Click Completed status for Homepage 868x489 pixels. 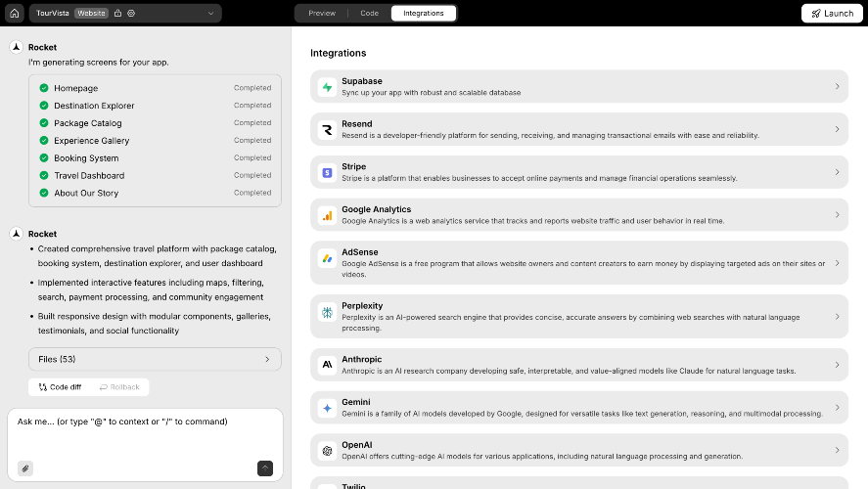coord(252,88)
